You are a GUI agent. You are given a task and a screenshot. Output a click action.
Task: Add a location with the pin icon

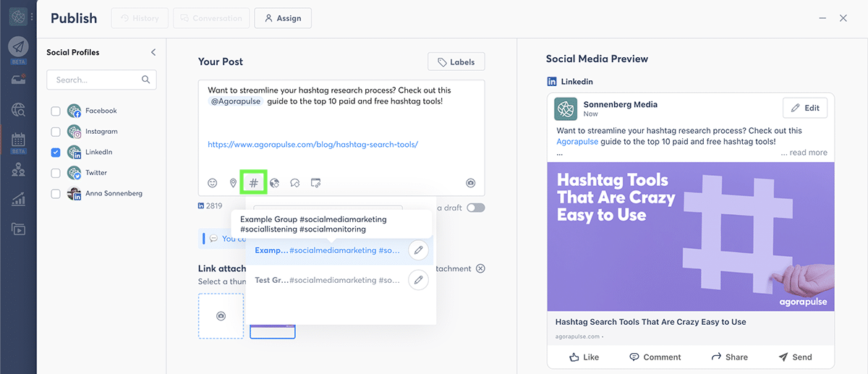(x=233, y=183)
